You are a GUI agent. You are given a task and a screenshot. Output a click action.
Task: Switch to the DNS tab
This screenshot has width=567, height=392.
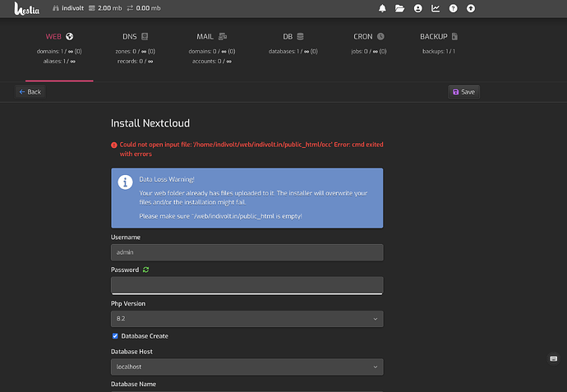[x=136, y=36]
